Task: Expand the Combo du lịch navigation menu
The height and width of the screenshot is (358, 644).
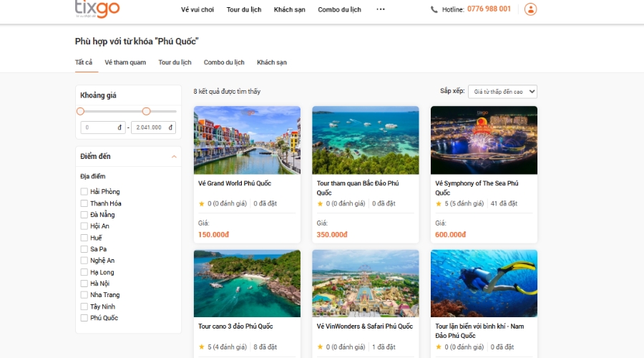Action: pos(339,10)
